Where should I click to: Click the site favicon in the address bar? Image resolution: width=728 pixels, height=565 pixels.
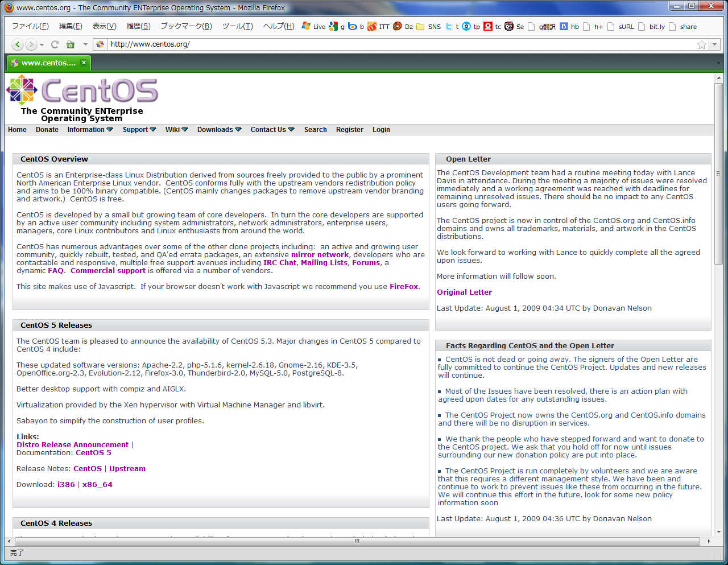[x=100, y=44]
